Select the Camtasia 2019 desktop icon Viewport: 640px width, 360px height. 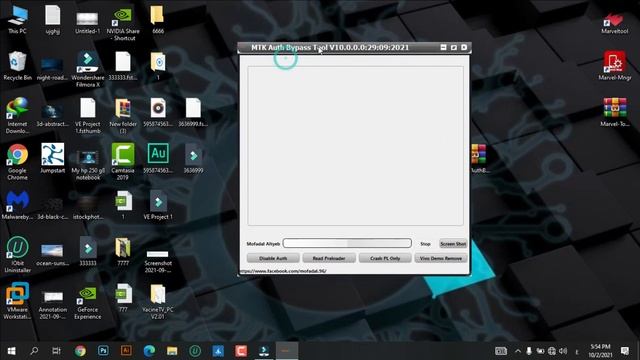tap(123, 162)
